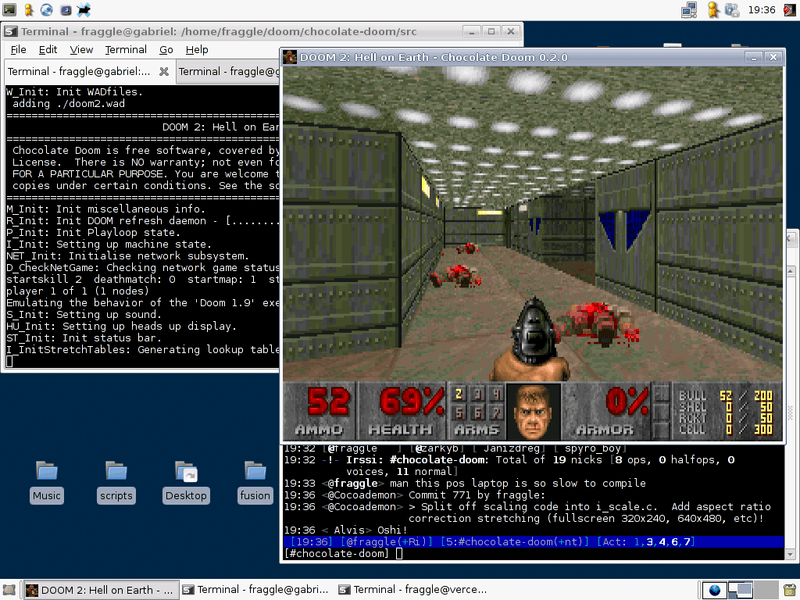The width and height of the screenshot is (800, 600).
Task: Open the File menu in Terminal
Action: [x=18, y=49]
